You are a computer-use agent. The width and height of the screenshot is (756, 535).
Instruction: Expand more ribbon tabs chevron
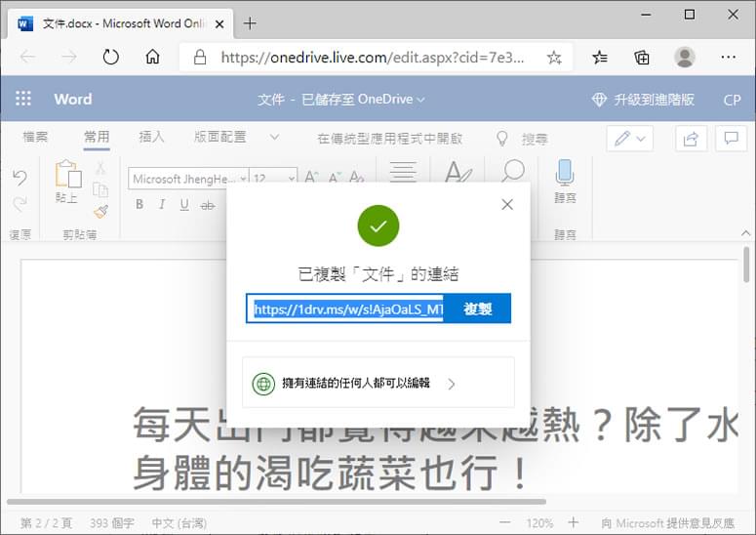click(274, 137)
